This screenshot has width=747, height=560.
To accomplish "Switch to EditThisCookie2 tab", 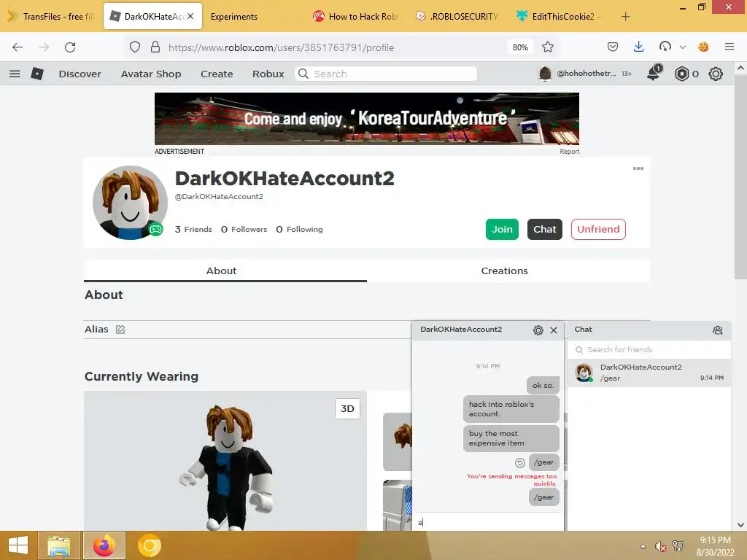I will pyautogui.click(x=560, y=16).
